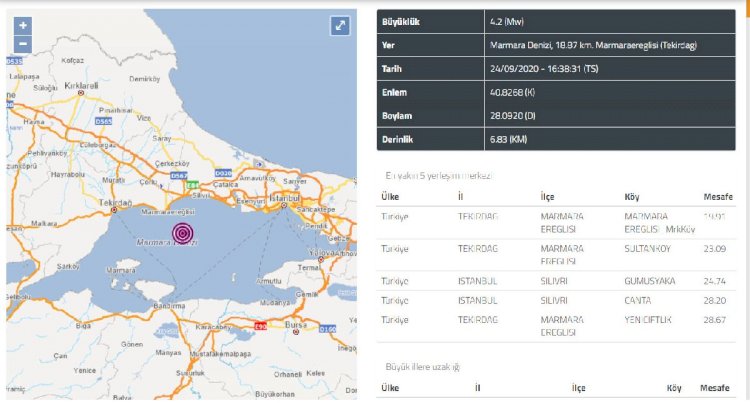
Task: Click Istanbul city label on map
Action: (284, 197)
